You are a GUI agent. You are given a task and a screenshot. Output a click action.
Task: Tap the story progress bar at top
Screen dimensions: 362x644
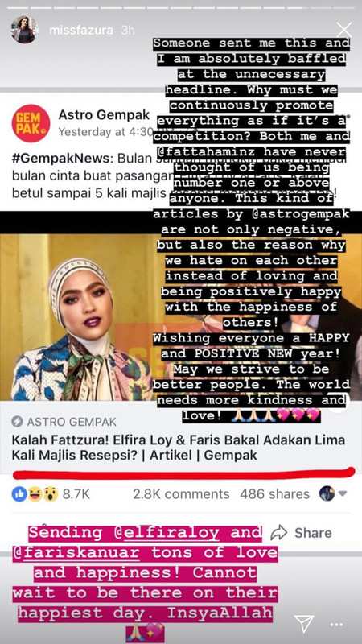point(181,7)
